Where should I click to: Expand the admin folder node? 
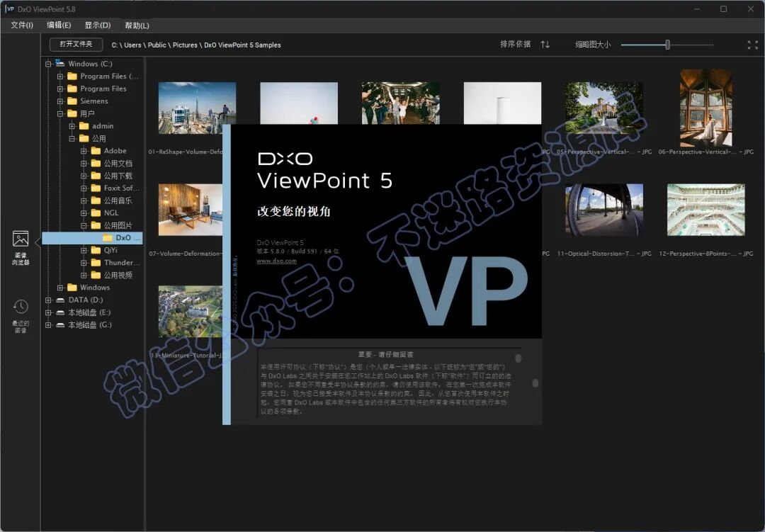(72, 126)
